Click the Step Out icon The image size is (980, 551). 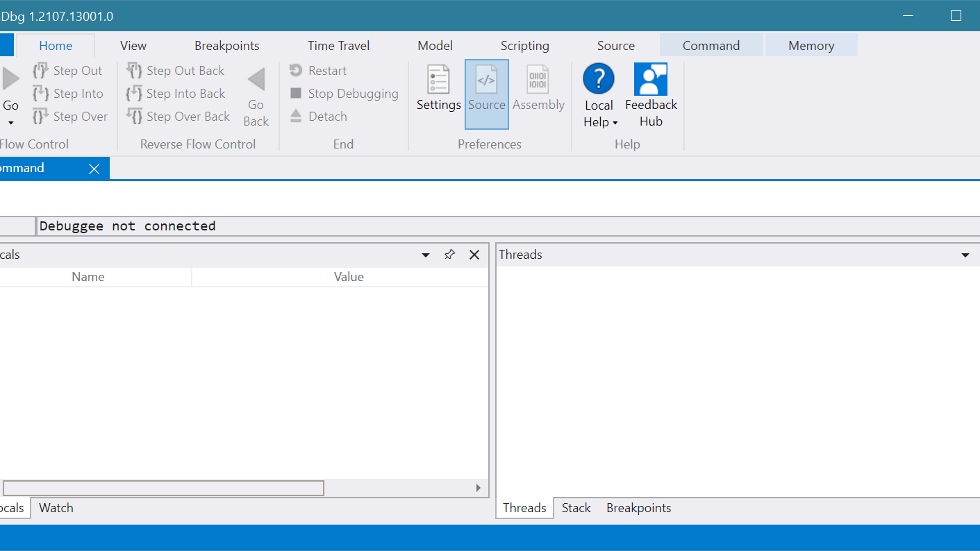[x=41, y=71]
